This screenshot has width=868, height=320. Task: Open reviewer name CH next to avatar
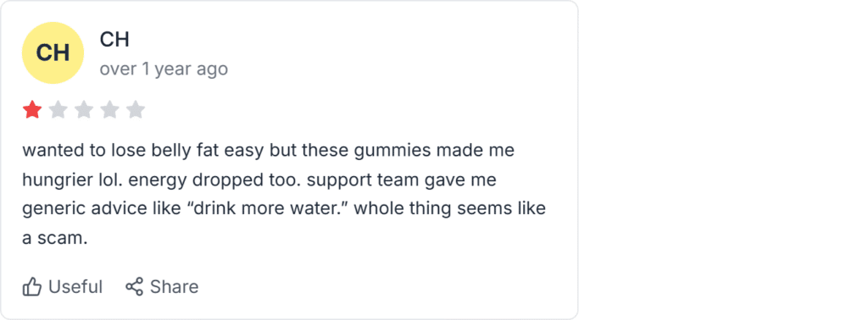point(114,40)
